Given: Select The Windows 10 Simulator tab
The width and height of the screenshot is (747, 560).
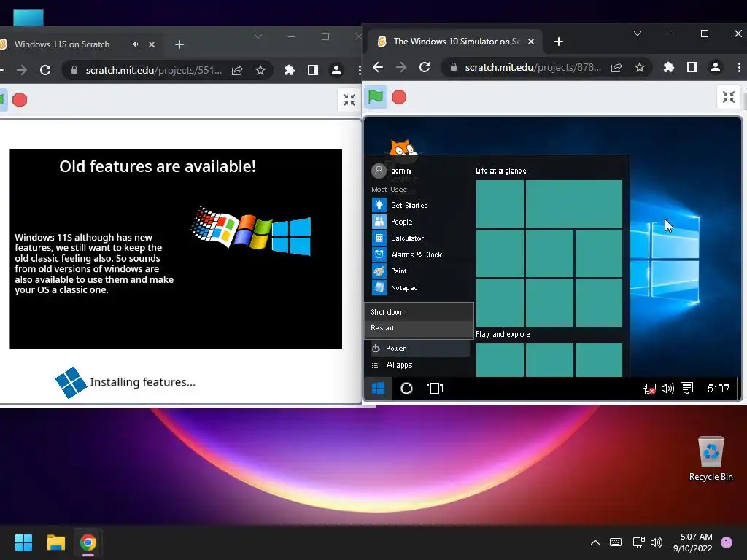Looking at the screenshot, I should pos(455,42).
